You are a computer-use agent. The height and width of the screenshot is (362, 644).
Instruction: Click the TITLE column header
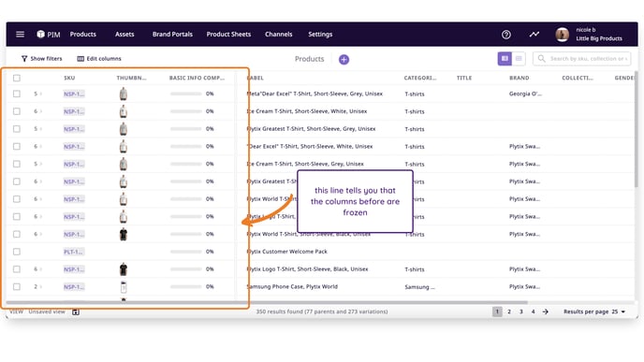(x=464, y=78)
